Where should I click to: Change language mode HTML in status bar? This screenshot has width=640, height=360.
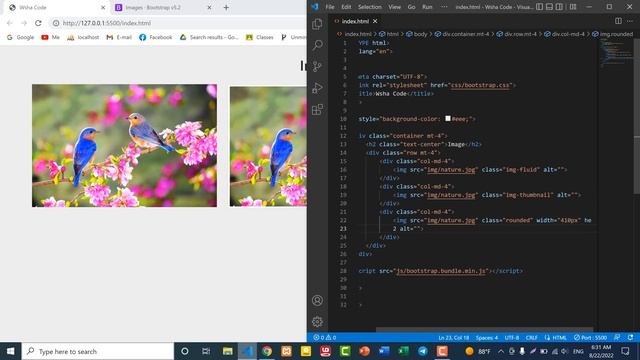(555, 338)
